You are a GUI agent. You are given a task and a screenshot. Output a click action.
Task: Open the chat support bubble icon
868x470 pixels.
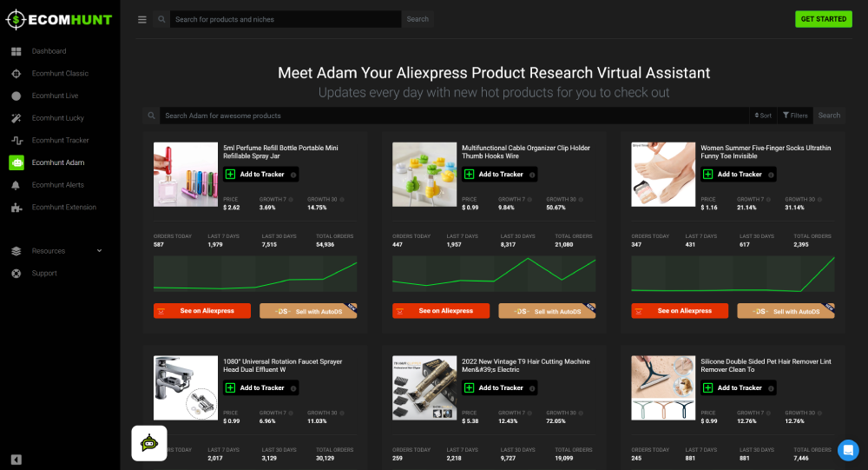click(x=848, y=450)
